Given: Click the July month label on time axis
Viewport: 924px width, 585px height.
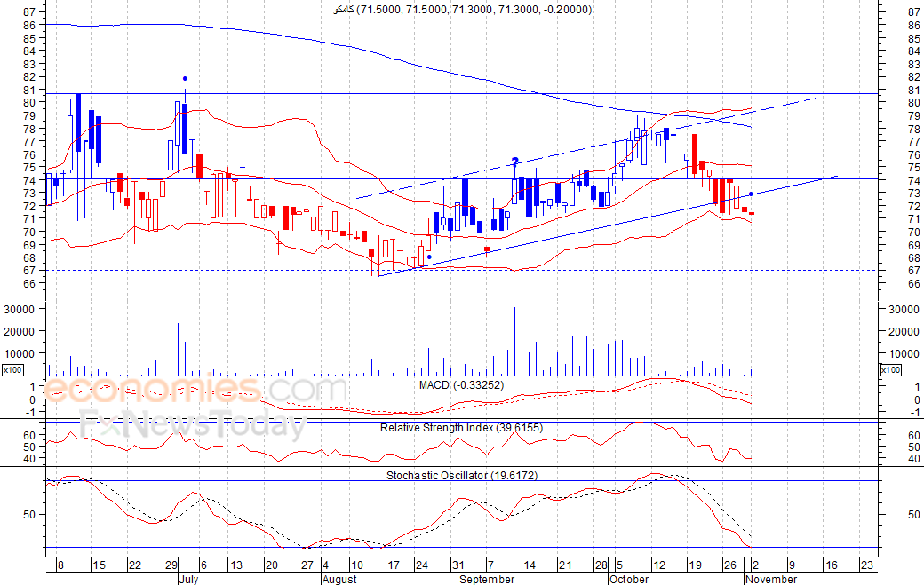Looking at the screenshot, I should pyautogui.click(x=188, y=579).
